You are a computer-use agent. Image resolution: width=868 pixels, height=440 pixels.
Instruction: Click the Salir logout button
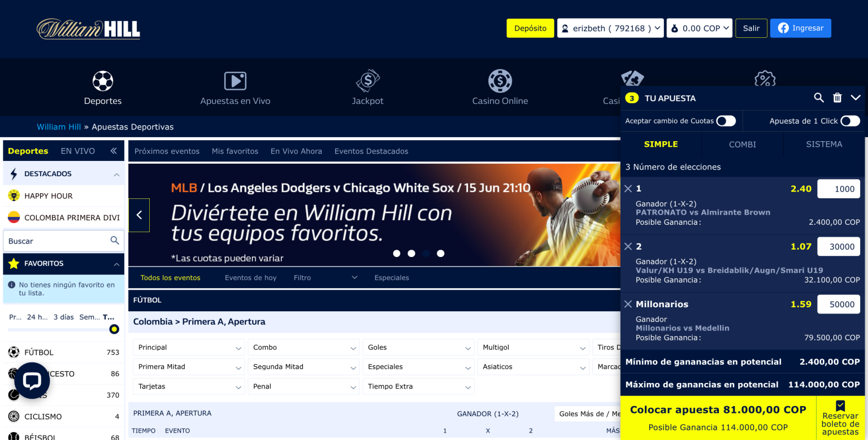[751, 28]
